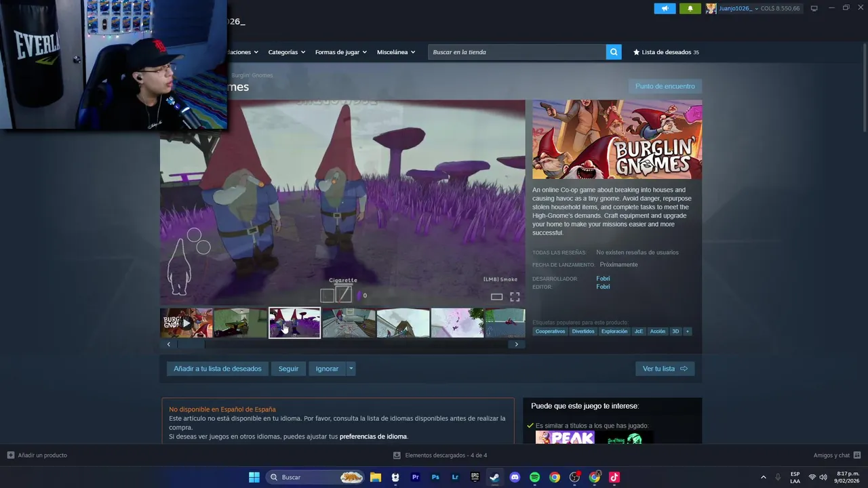The image size is (868, 488).
Task: Open the Windows Start menu
Action: 254,477
